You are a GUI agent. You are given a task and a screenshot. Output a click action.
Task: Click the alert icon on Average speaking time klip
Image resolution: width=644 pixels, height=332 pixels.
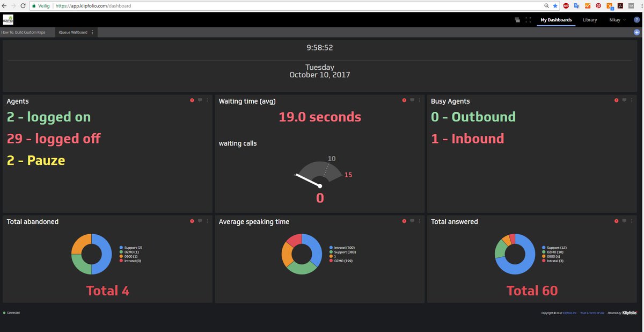[404, 221]
